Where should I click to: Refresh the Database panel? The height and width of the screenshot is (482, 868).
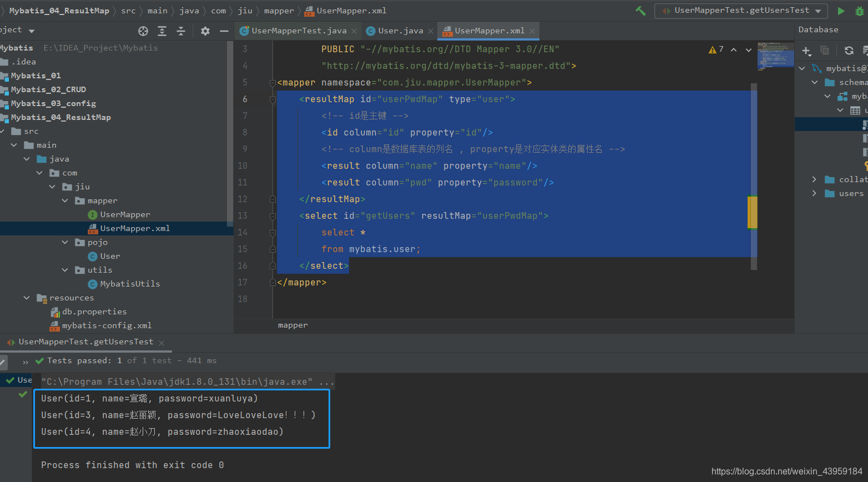tap(849, 51)
